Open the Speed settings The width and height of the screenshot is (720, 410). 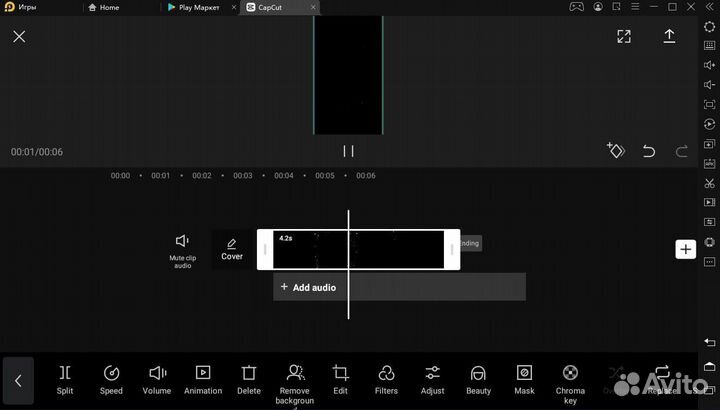pyautogui.click(x=111, y=379)
